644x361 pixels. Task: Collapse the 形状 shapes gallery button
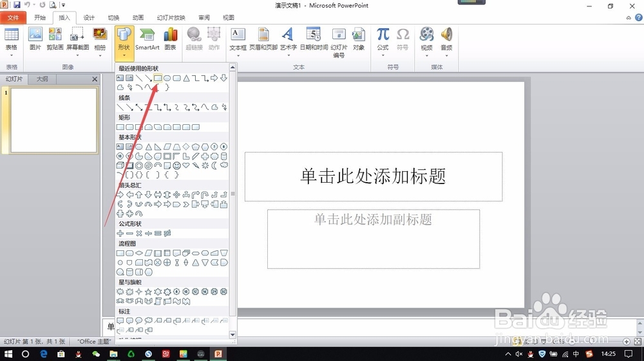click(x=124, y=42)
